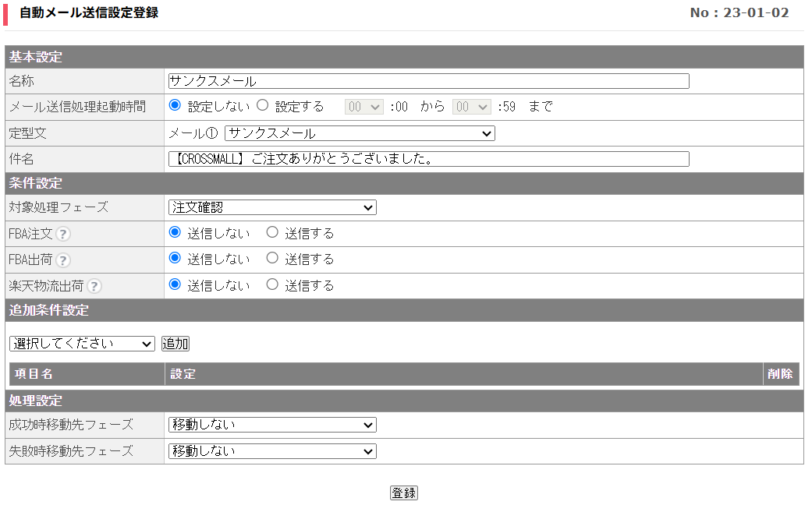The height and width of the screenshot is (505, 812).
Task: Click the 条件設定 section header
Action: [x=405, y=183]
